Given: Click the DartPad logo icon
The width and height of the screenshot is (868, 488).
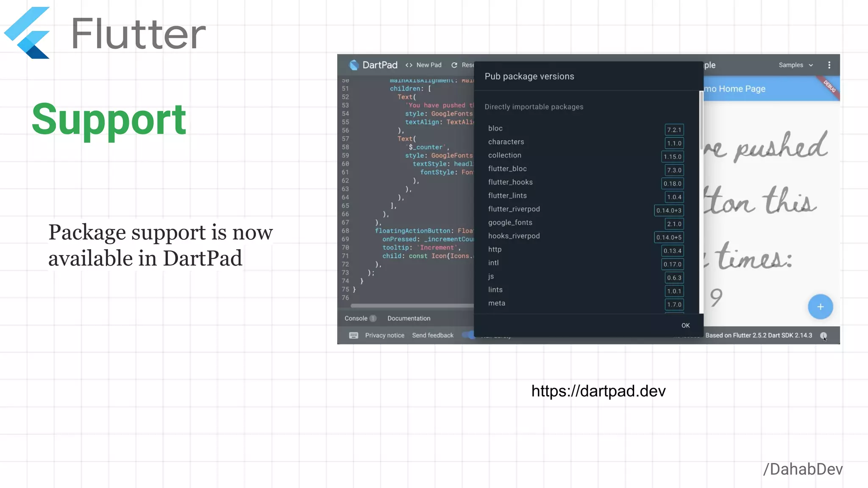Looking at the screenshot, I should coord(353,65).
